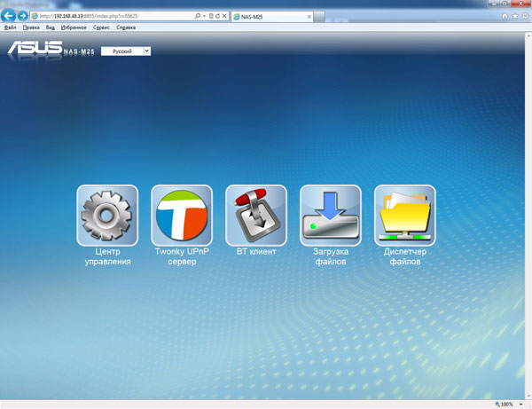
Task: Select the NAS-M25 browser tab
Action: 272,17
